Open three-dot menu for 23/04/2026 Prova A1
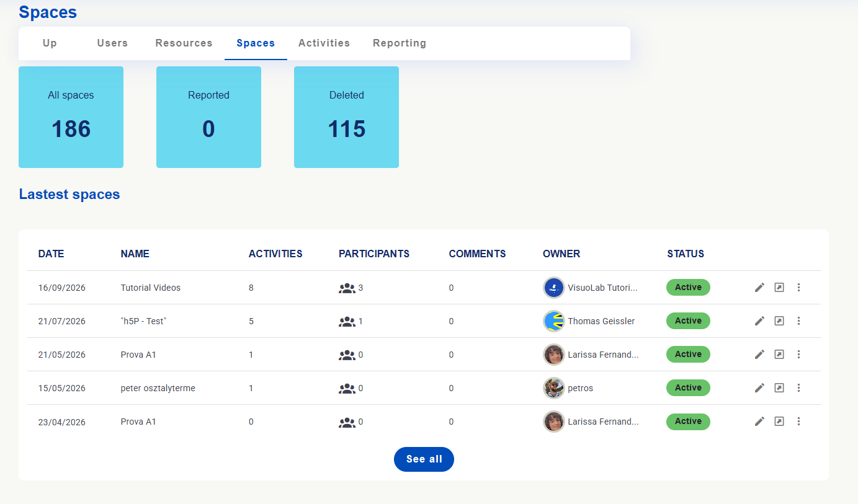The width and height of the screenshot is (858, 504). (x=799, y=422)
